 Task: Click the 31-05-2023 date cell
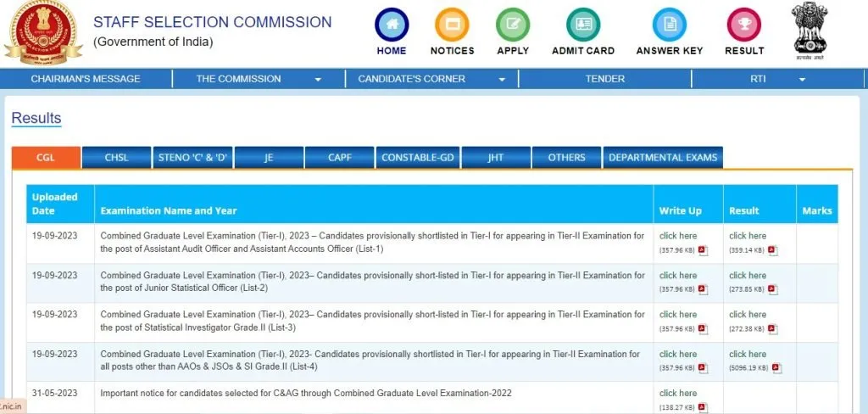(x=55, y=394)
